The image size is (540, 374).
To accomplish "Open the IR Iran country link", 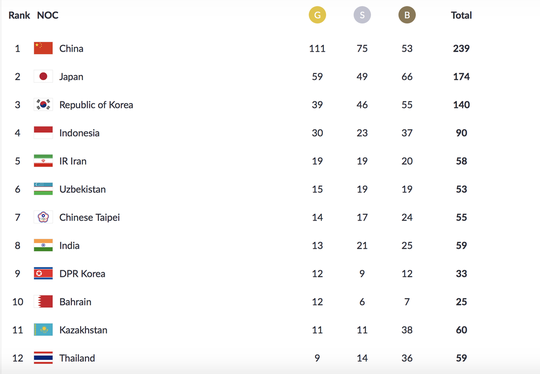I will (73, 161).
